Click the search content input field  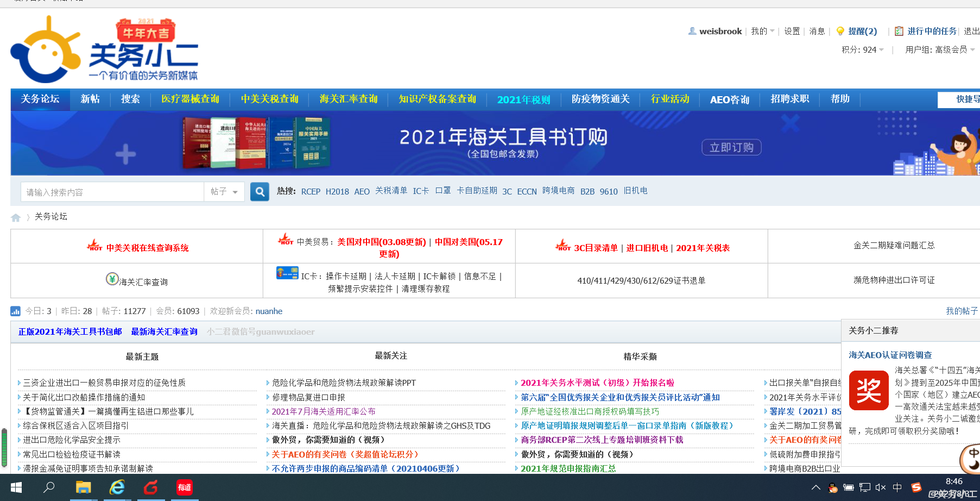pyautogui.click(x=112, y=192)
